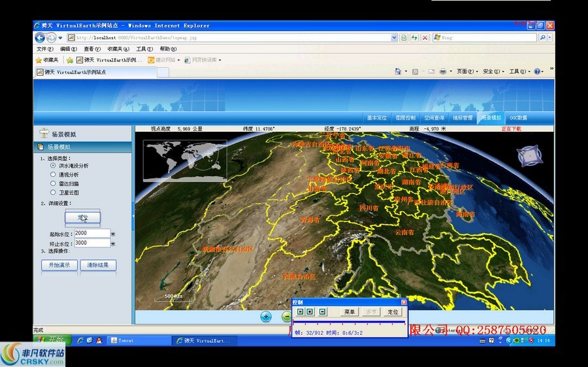Zoom in with the blue plus button
The image size is (588, 367).
[266, 317]
